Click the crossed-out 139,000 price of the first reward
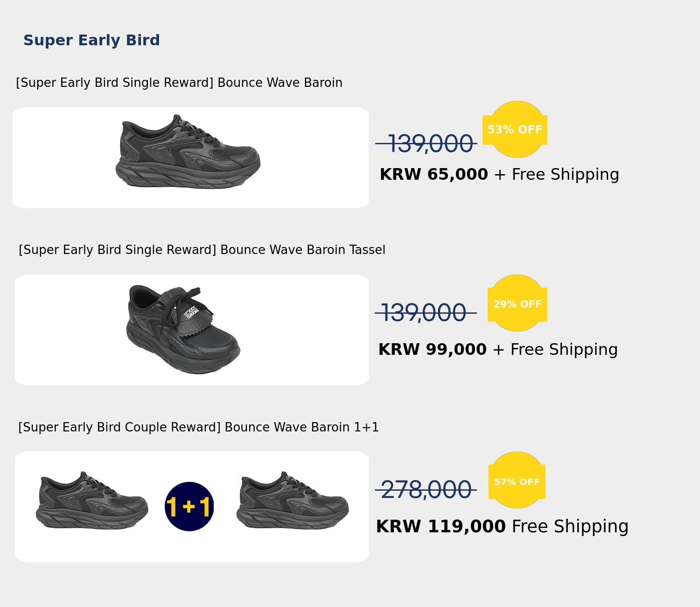 [429, 144]
